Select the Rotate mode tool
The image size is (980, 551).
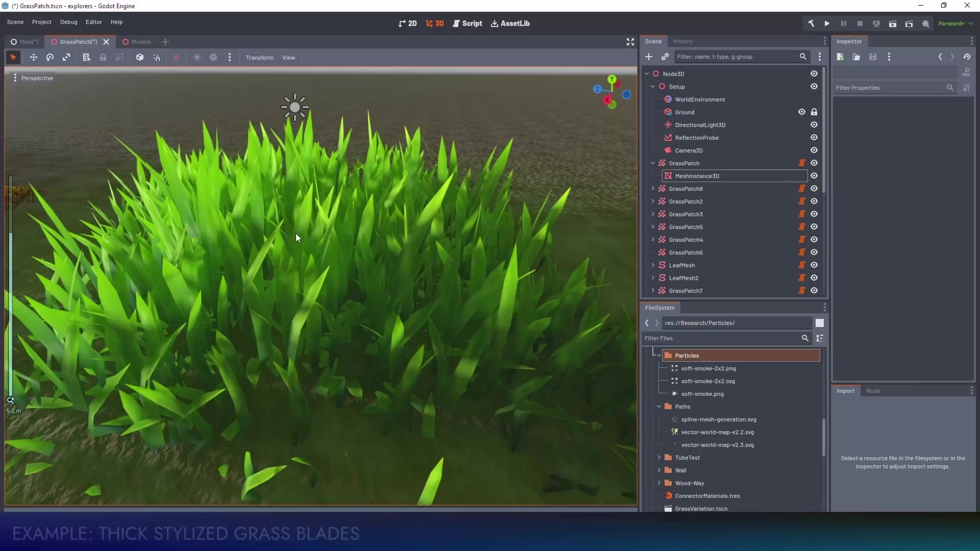click(x=50, y=58)
